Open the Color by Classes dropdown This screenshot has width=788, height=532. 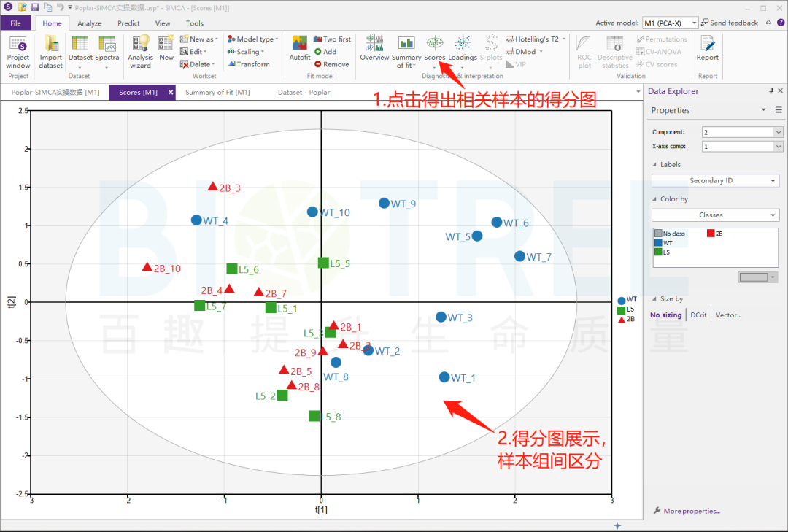(715, 215)
